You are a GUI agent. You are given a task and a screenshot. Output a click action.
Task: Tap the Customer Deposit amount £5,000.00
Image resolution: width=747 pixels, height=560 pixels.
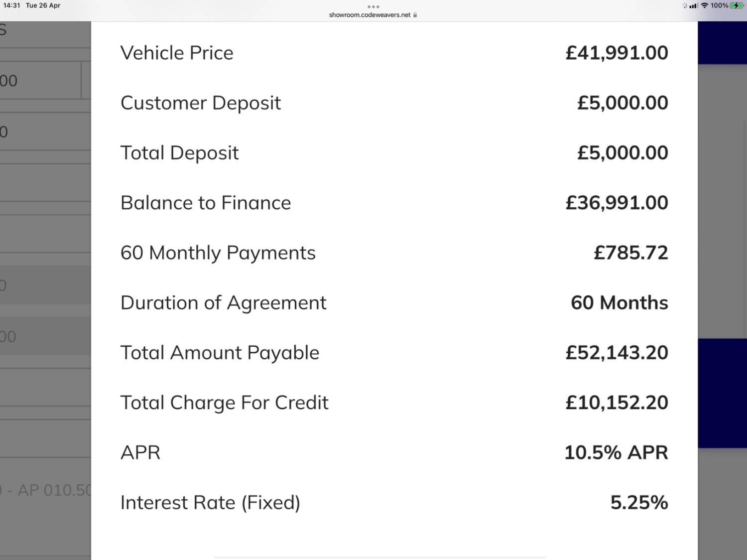click(x=622, y=103)
